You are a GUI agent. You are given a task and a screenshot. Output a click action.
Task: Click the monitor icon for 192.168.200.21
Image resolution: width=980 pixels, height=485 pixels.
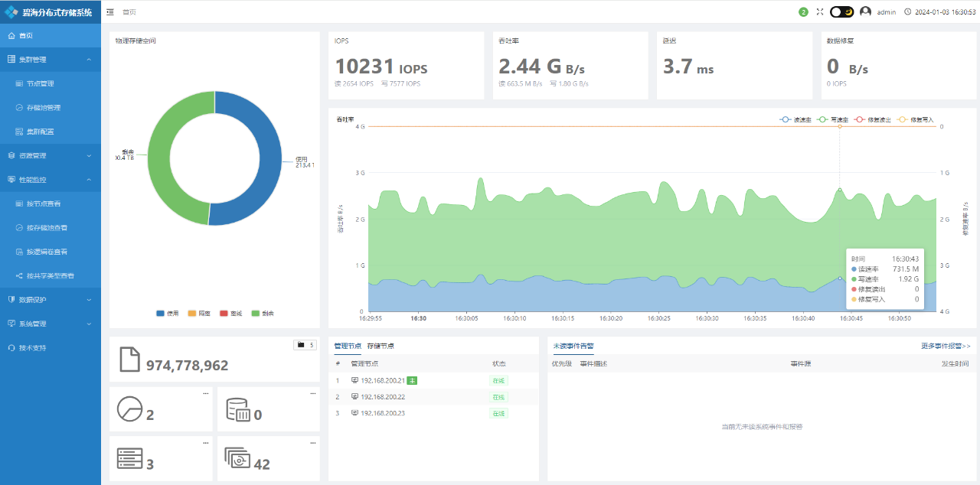click(354, 380)
